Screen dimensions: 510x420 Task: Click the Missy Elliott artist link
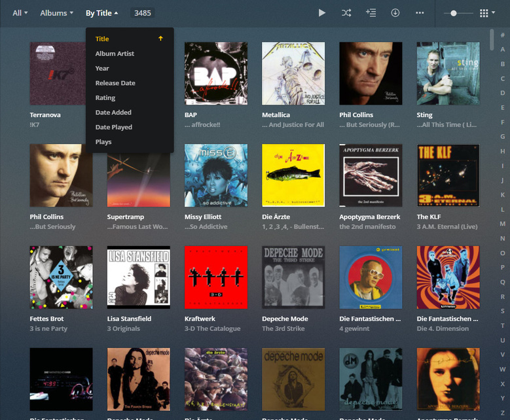point(203,217)
